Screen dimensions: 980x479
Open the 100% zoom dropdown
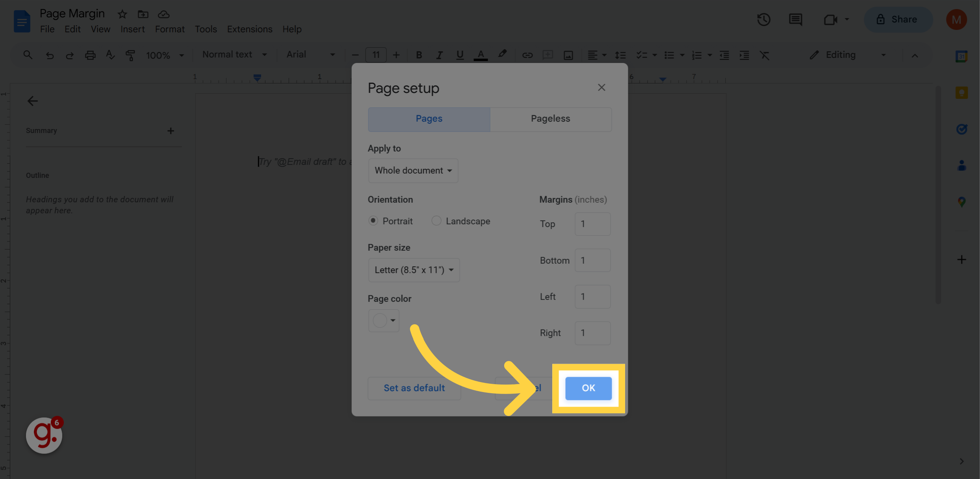tap(165, 55)
